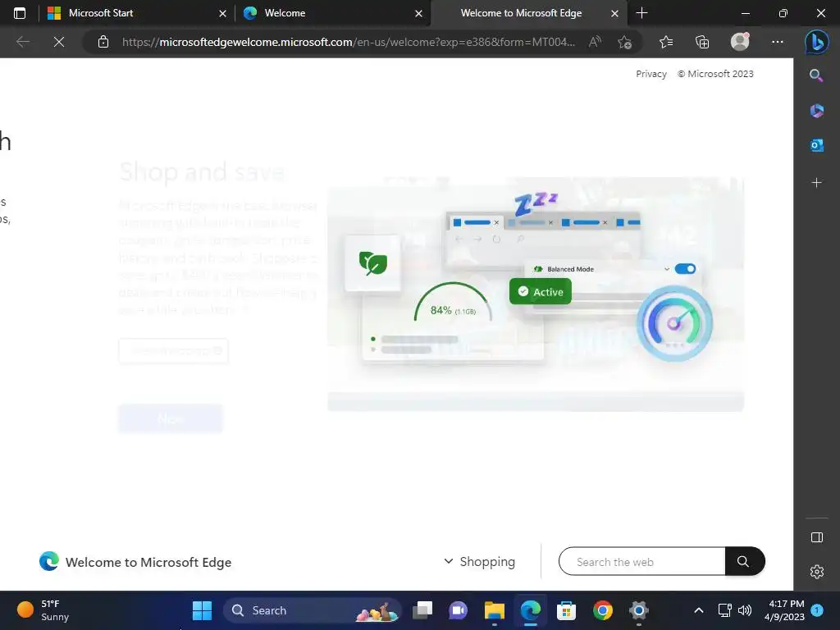Viewport: 840px width, 630px height.
Task: Expand the Balanced Mode chevron
Action: tap(666, 269)
